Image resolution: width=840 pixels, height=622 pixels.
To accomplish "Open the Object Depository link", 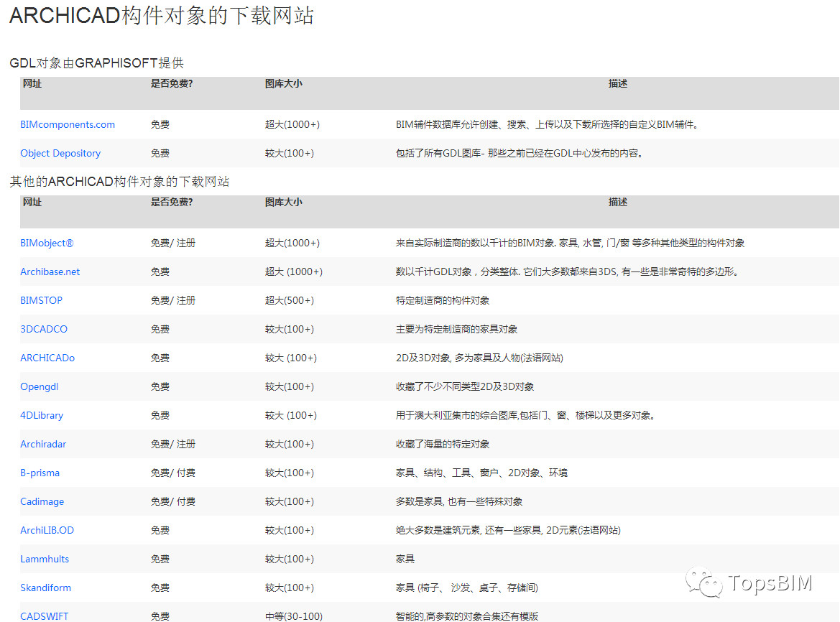I will [x=60, y=153].
